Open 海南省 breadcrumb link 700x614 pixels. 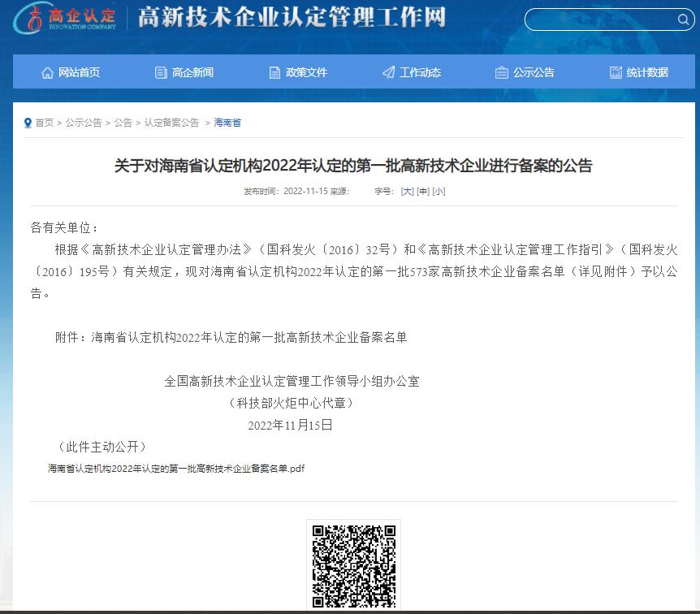(227, 123)
